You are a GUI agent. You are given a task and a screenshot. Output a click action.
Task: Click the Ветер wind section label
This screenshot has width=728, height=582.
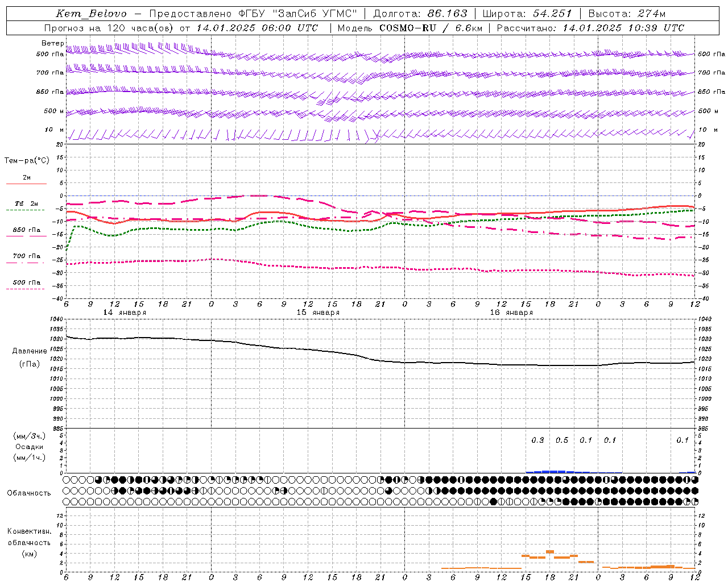tap(52, 43)
